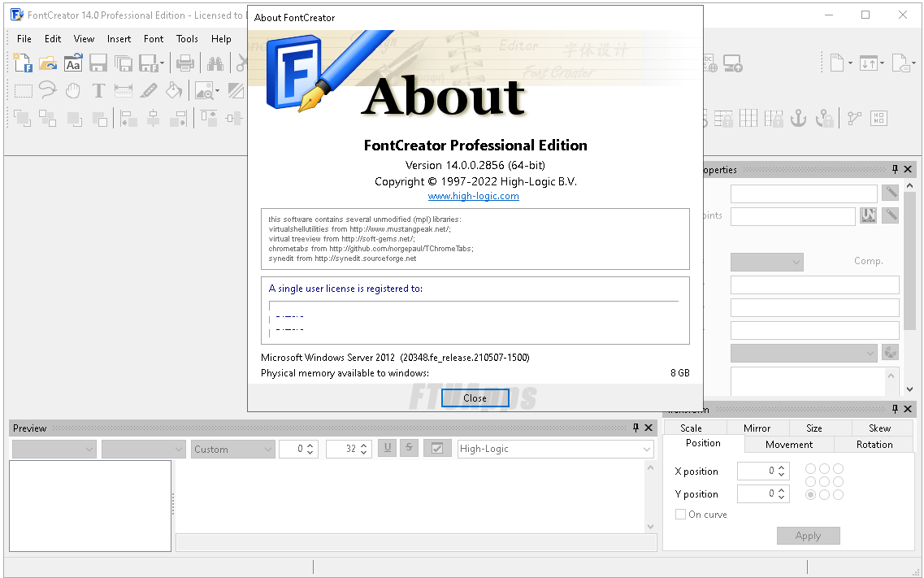Image resolution: width=924 pixels, height=578 pixels.
Task: Click the align right edges icon
Action: [179, 119]
